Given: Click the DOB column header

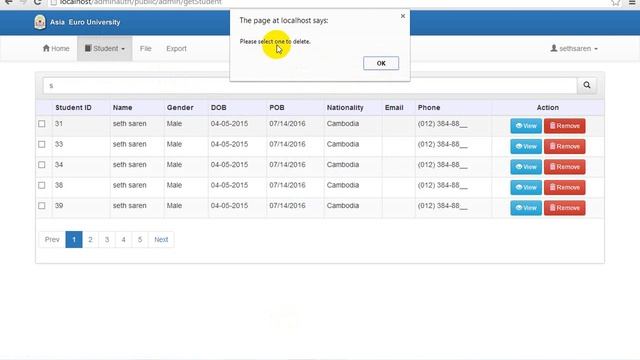Looking at the screenshot, I should [x=218, y=108].
